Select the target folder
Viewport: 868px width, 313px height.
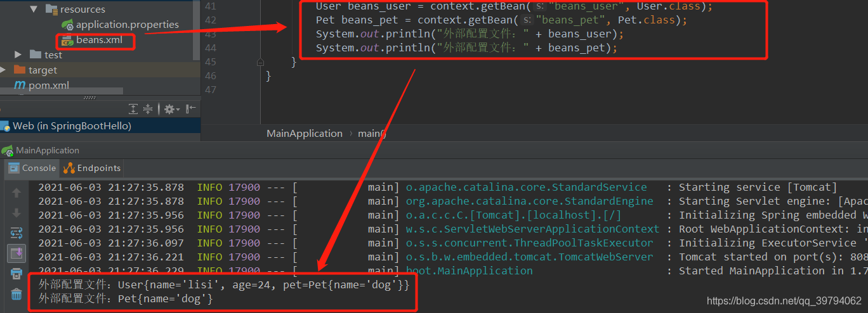pos(43,70)
